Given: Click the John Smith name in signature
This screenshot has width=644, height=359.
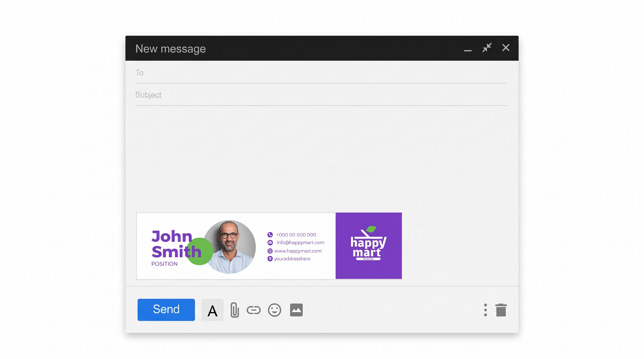Looking at the screenshot, I should click(x=176, y=244).
